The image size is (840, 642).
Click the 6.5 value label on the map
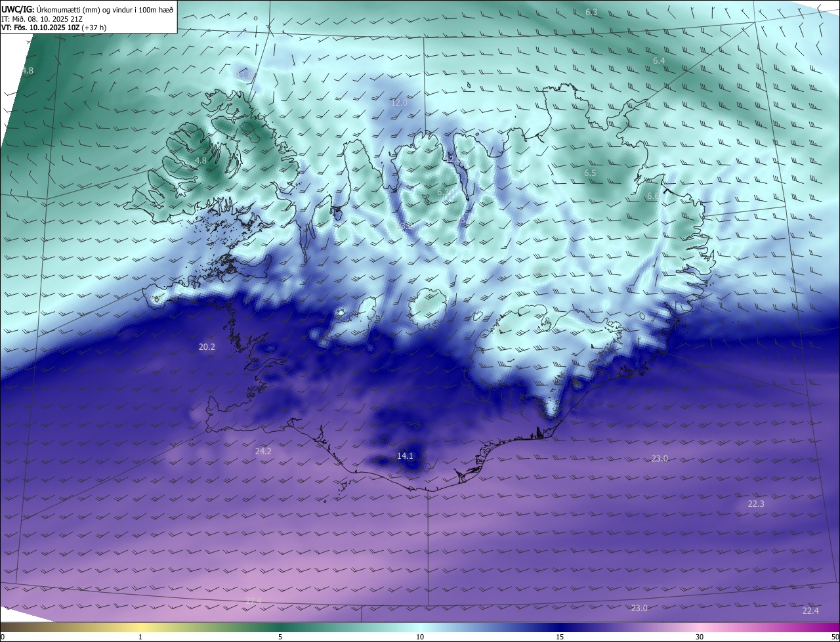click(x=590, y=173)
